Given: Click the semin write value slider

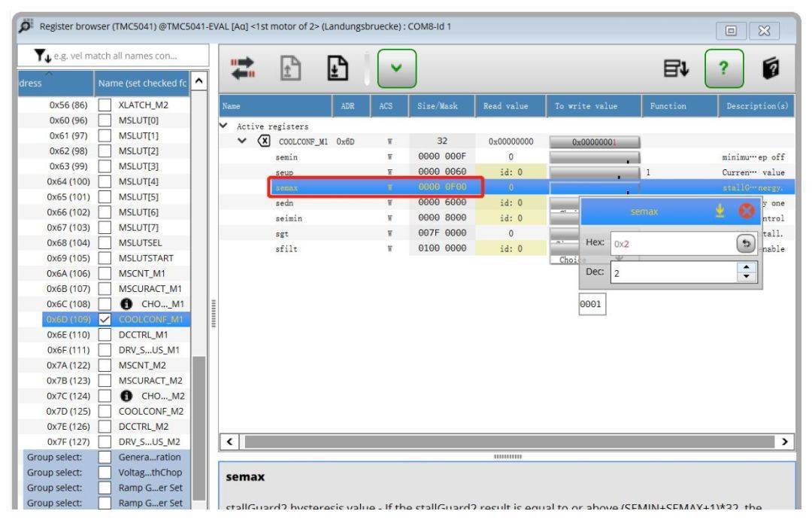Looking at the screenshot, I should click(x=594, y=158).
